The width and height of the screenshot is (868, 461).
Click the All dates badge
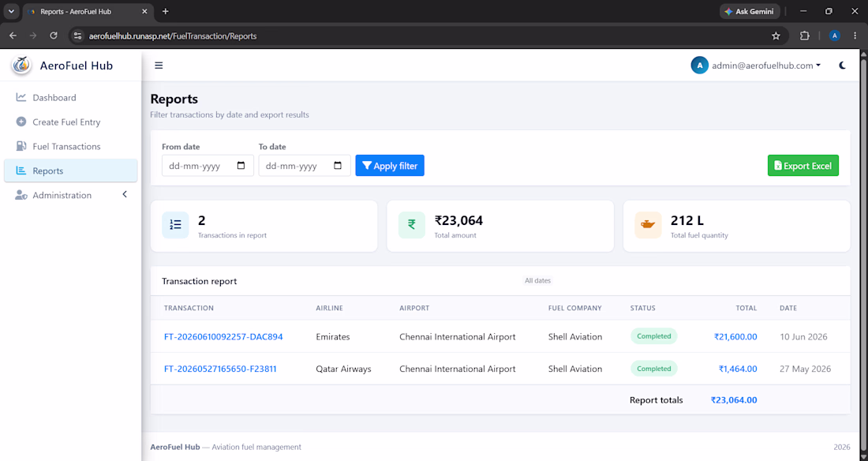tap(537, 281)
